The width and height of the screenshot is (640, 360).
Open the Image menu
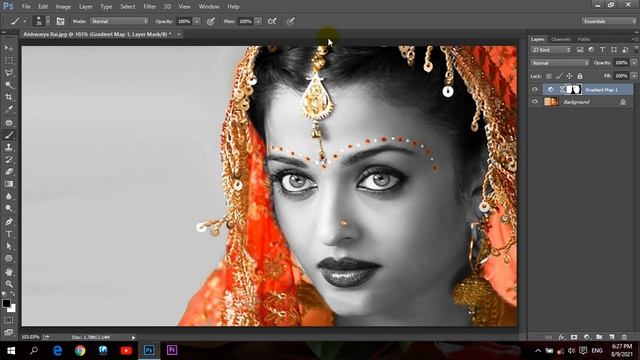(63, 7)
